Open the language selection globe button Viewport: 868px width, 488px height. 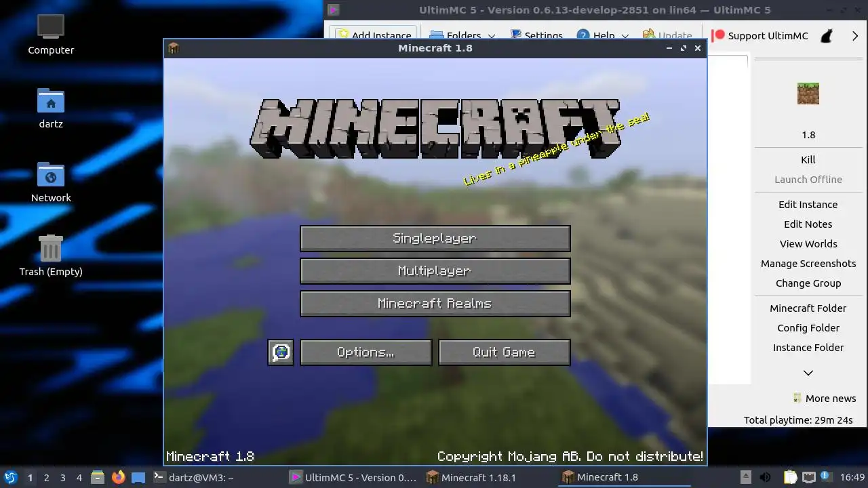[x=281, y=352]
